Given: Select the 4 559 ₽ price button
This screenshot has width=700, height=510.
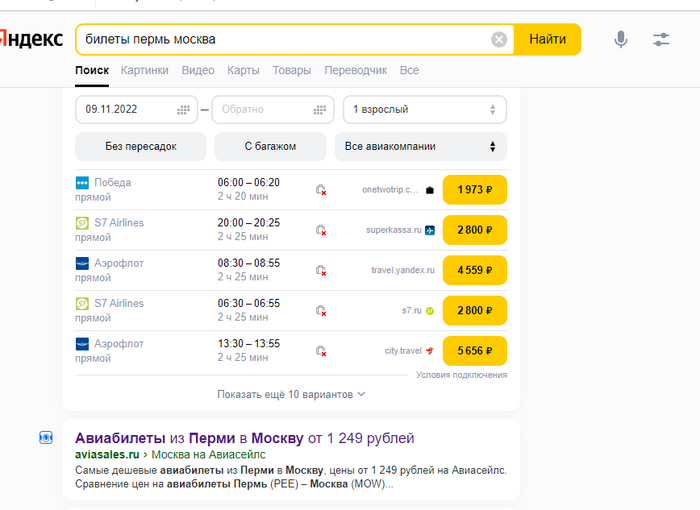Looking at the screenshot, I should click(x=475, y=270).
